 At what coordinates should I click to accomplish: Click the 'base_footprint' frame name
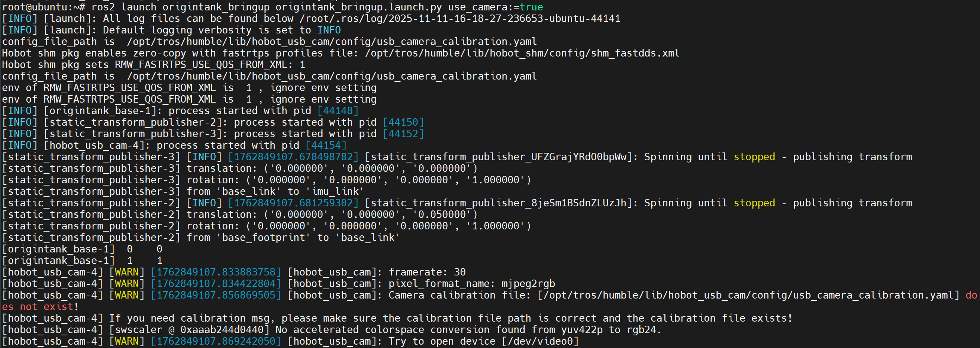pos(263,237)
